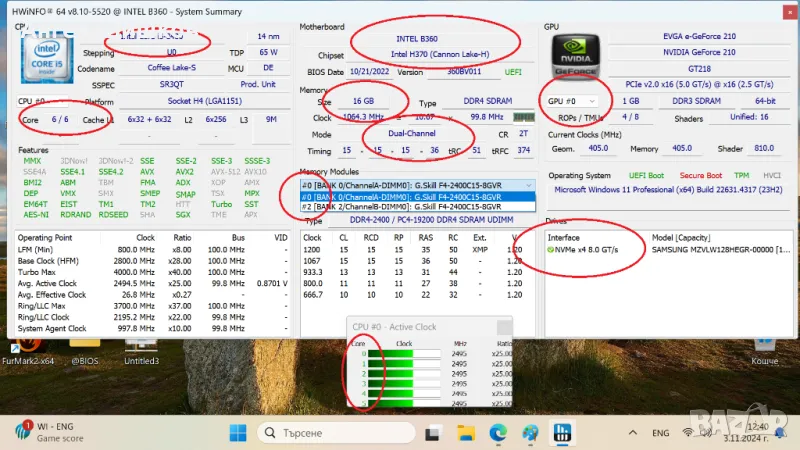Image resolution: width=800 pixels, height=450 pixels.
Task: Collapse the memory modules dropdown list
Action: click(x=528, y=185)
